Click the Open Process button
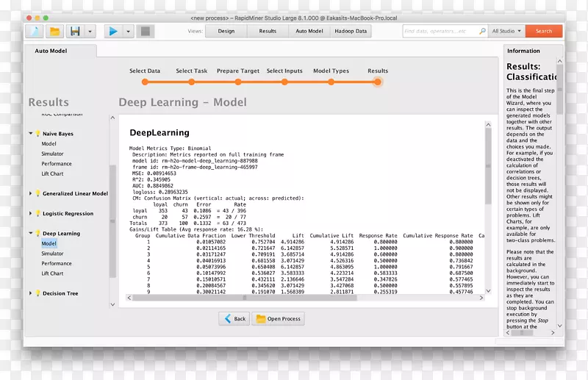The width and height of the screenshot is (588, 380). pos(278,319)
